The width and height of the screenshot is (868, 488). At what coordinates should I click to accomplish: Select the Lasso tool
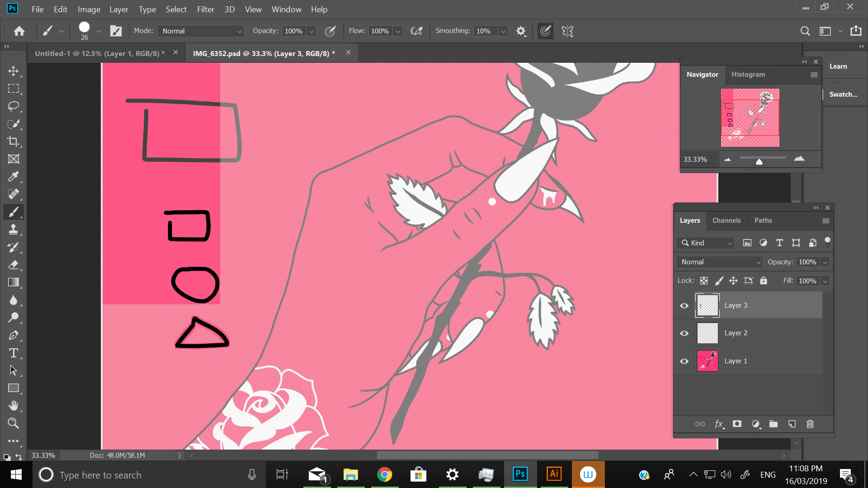[14, 106]
